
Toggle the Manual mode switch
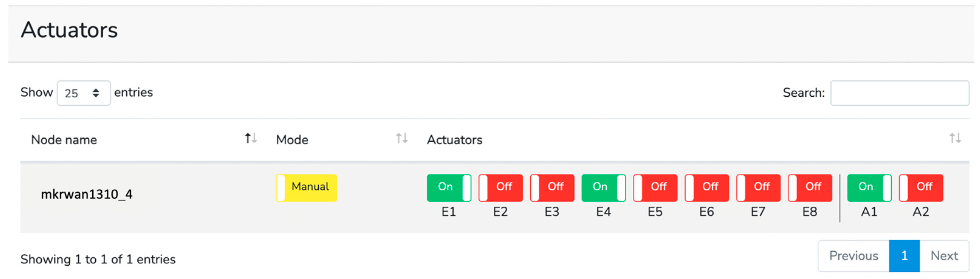[x=306, y=188]
